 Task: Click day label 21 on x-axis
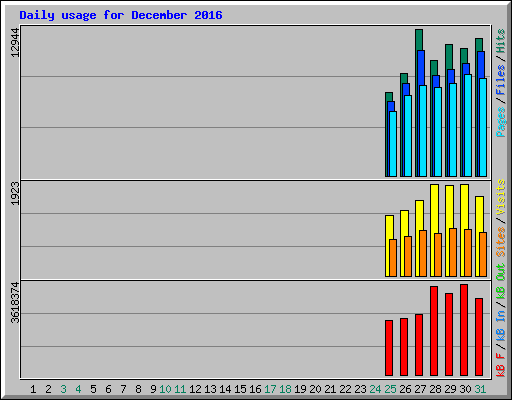click(x=330, y=389)
